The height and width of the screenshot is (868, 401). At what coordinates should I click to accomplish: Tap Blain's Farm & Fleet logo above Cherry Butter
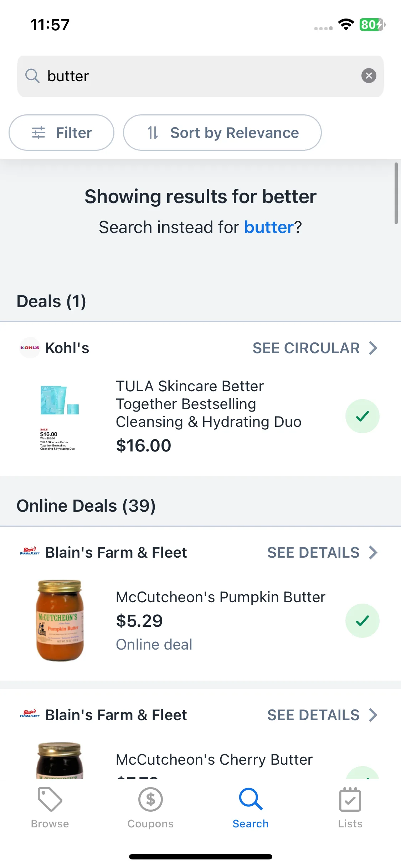(x=30, y=714)
